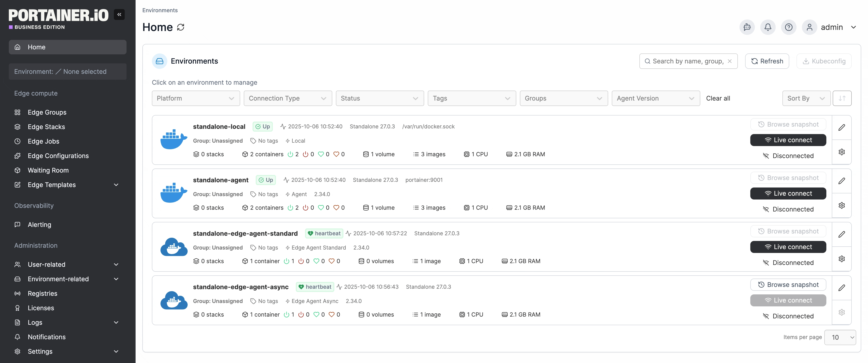The height and width of the screenshot is (363, 868).
Task: Toggle sort order direction button
Action: tap(842, 99)
